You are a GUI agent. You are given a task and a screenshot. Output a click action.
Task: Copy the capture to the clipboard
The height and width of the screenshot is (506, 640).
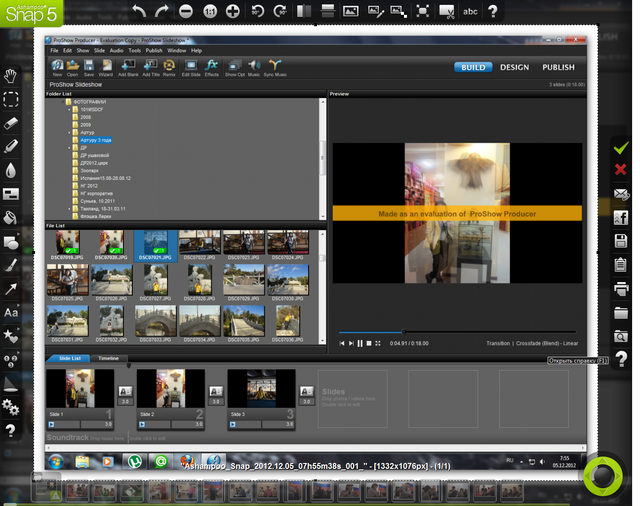[620, 264]
